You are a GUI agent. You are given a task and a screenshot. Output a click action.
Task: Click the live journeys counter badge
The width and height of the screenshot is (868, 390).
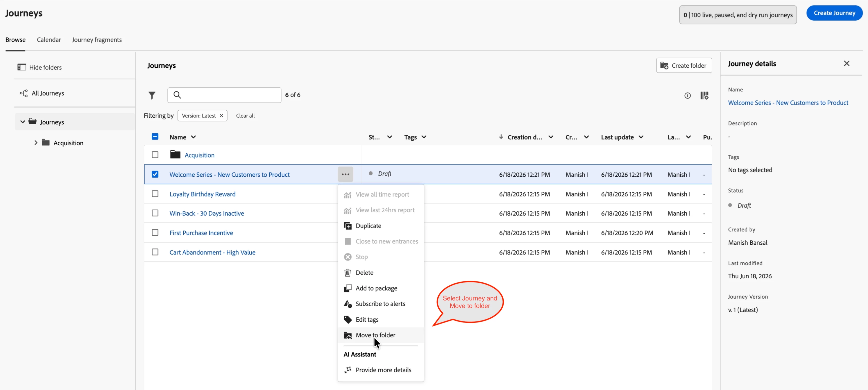pyautogui.click(x=738, y=15)
